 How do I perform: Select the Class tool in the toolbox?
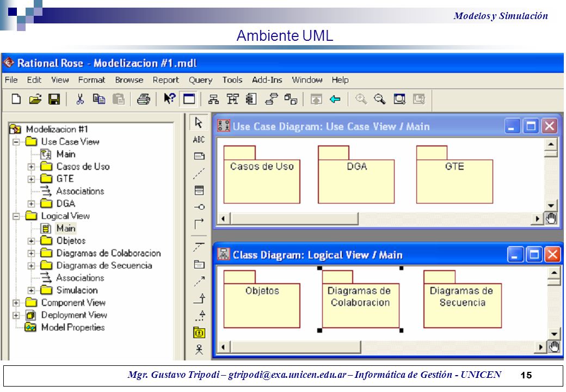click(x=199, y=190)
